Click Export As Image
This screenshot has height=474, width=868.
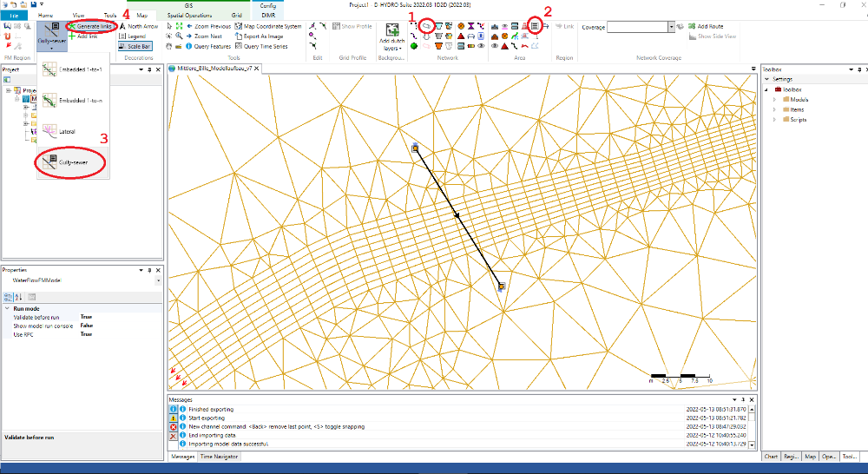(259, 36)
